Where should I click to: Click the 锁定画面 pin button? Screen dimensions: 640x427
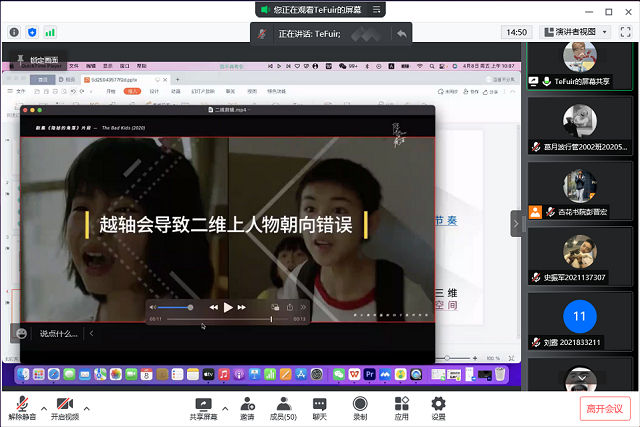coord(38,60)
